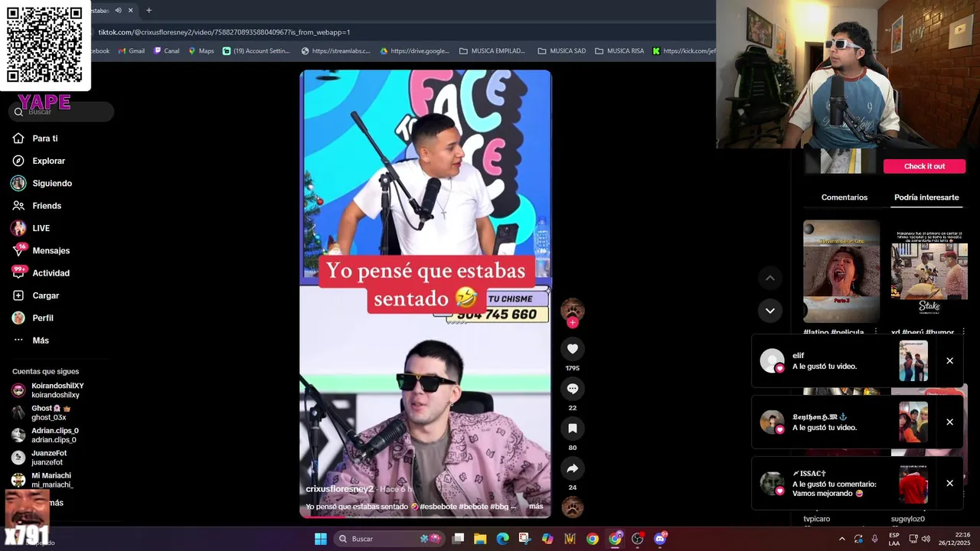Open the streamlabs bookmark

336,51
